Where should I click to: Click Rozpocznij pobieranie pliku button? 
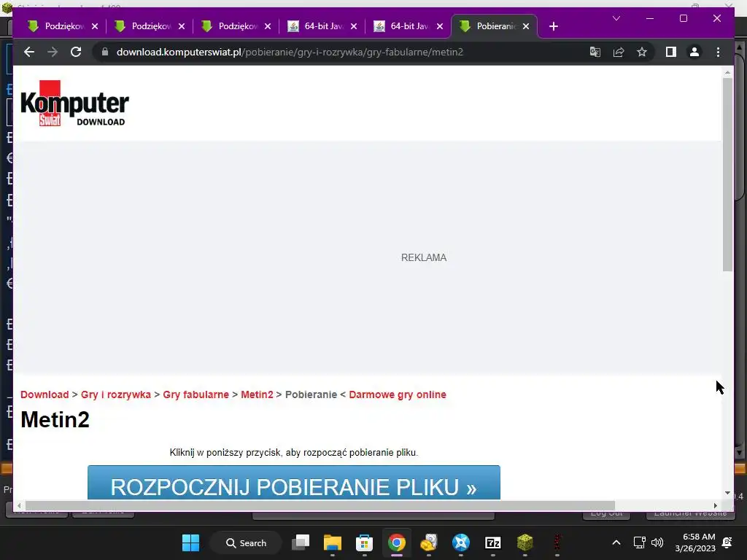[x=294, y=483]
